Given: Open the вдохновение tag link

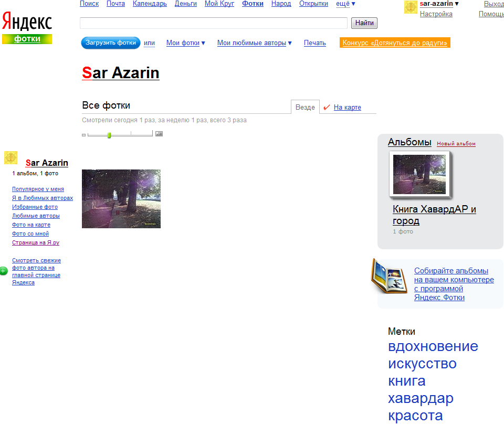Looking at the screenshot, I should (433, 346).
